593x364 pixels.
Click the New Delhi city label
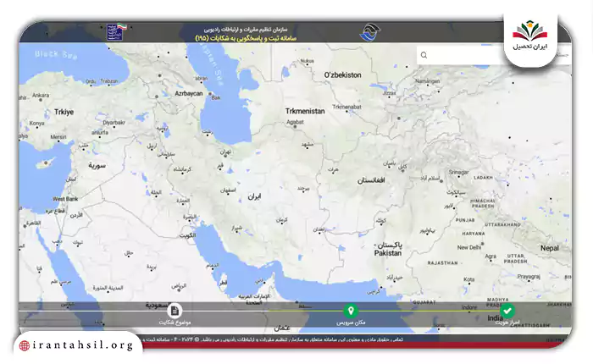pos(469,247)
